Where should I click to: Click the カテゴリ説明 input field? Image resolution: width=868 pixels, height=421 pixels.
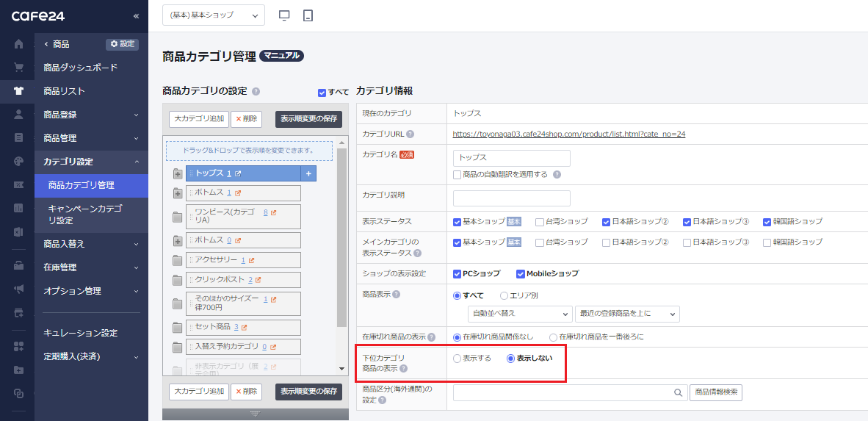pos(512,198)
